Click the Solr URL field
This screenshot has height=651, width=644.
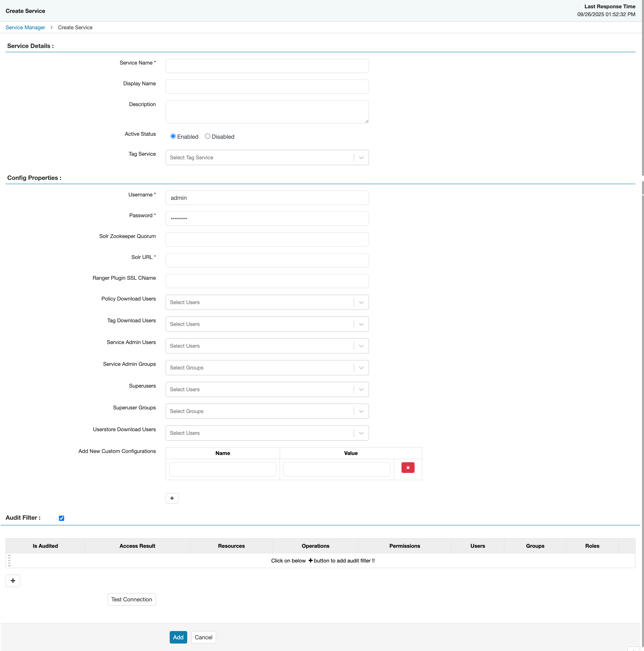point(267,260)
